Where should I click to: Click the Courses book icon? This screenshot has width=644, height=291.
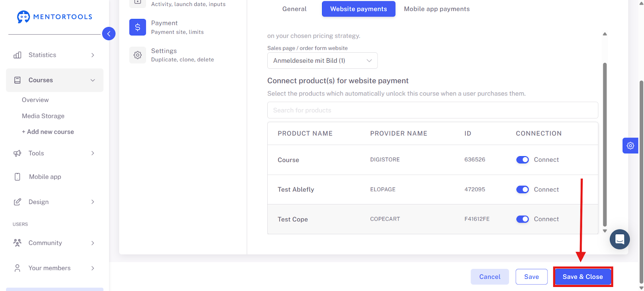point(17,80)
